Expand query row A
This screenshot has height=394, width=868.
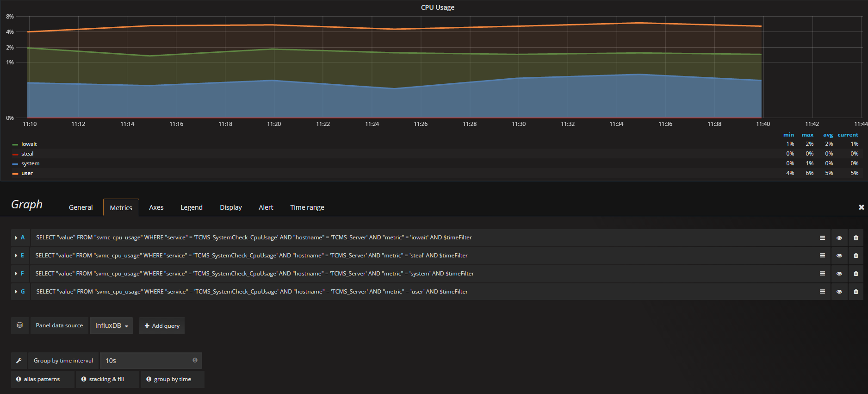pos(16,238)
